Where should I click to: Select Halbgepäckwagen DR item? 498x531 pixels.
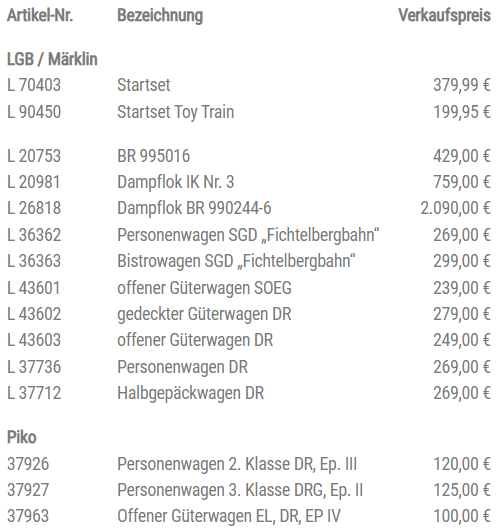[x=191, y=394]
